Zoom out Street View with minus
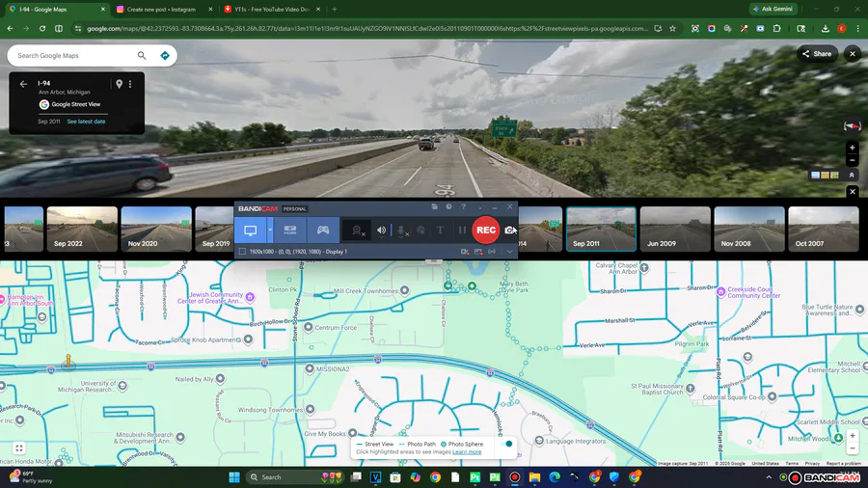The width and height of the screenshot is (868, 488). click(852, 160)
